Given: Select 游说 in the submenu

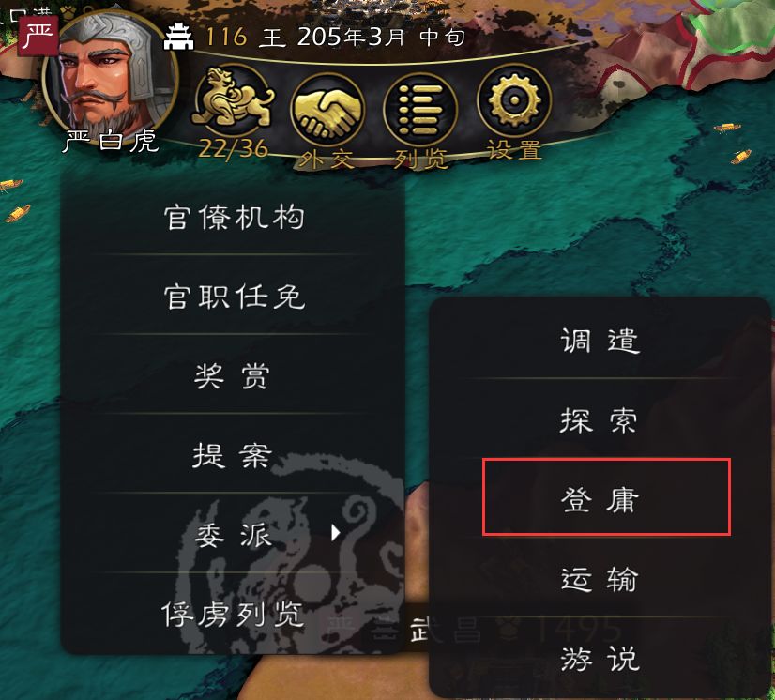Looking at the screenshot, I should tap(600, 659).
